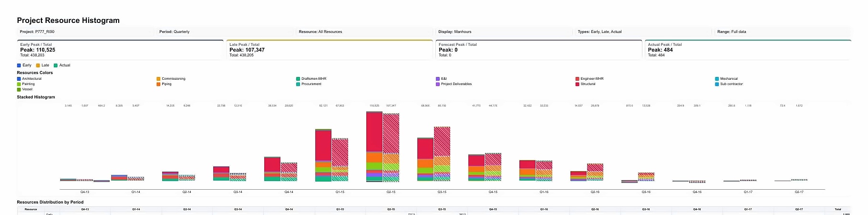Screen dimensions: 868x215
Task: Click the Vessel resource color swatch
Action: pyautogui.click(x=19, y=89)
